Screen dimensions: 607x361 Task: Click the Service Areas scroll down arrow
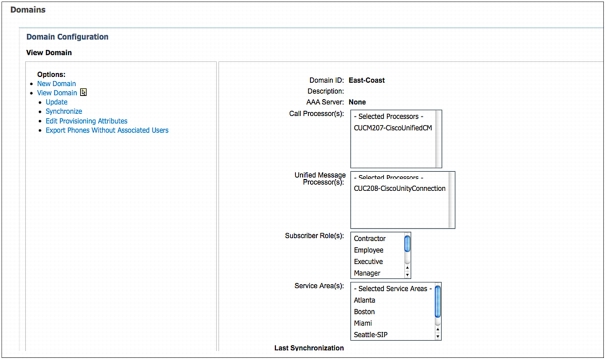(x=438, y=336)
